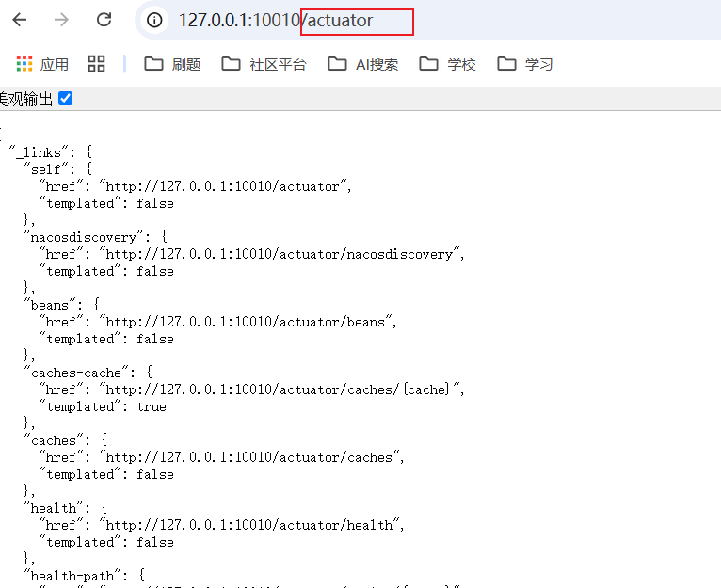Click the actuator/beans href value
721x588 pixels.
(245, 322)
